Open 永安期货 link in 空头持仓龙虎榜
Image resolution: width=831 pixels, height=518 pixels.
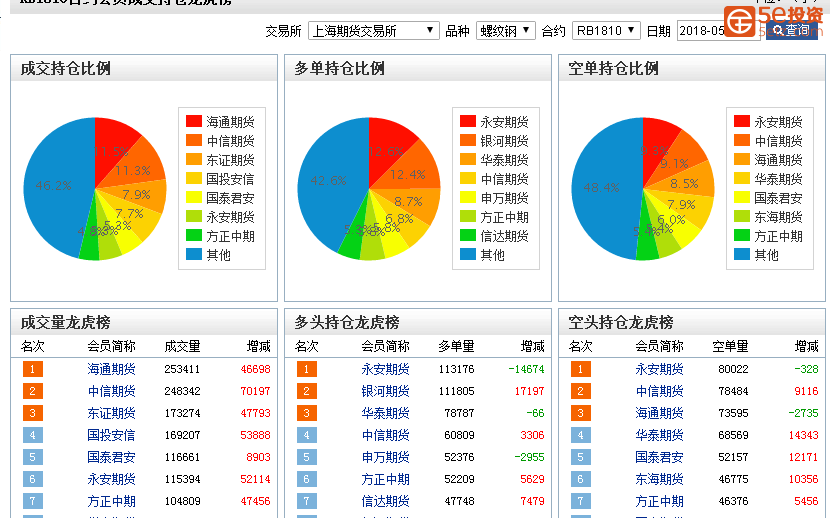coord(659,369)
